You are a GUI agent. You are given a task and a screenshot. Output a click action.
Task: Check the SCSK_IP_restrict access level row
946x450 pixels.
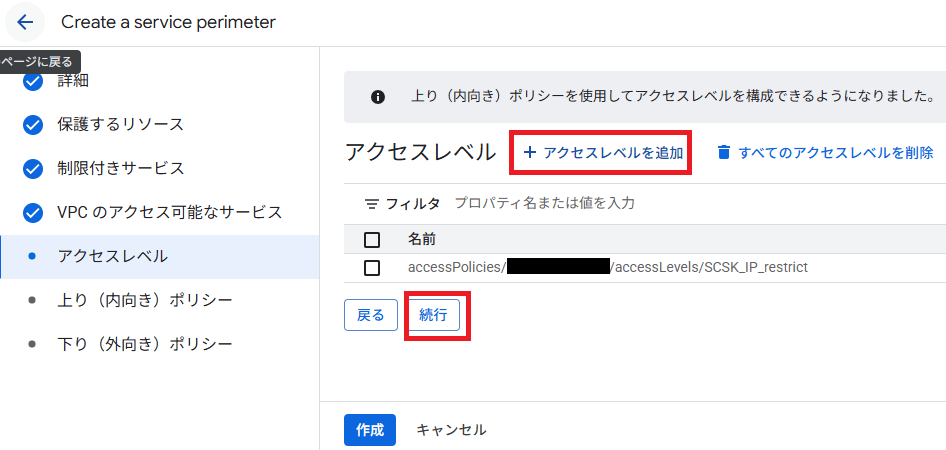(372, 268)
